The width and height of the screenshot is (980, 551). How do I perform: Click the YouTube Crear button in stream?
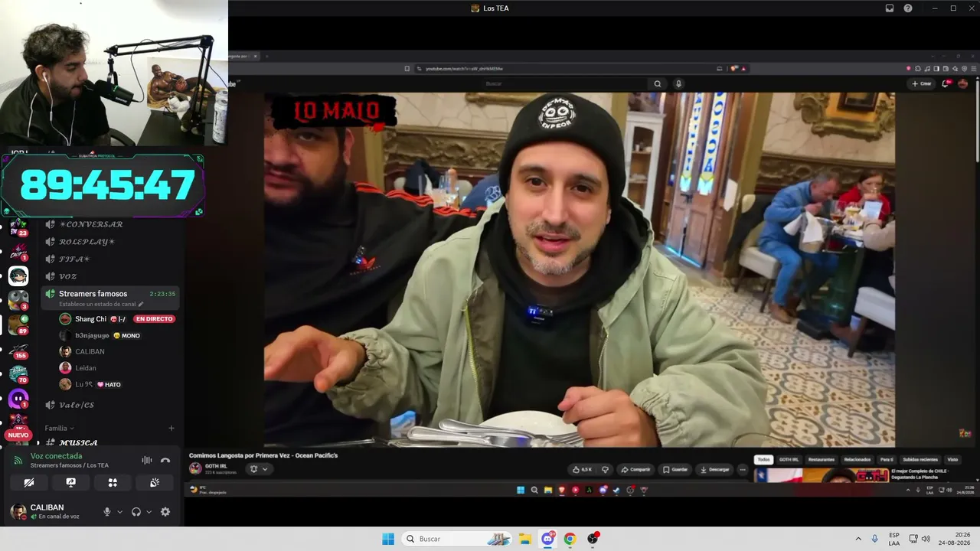(922, 83)
